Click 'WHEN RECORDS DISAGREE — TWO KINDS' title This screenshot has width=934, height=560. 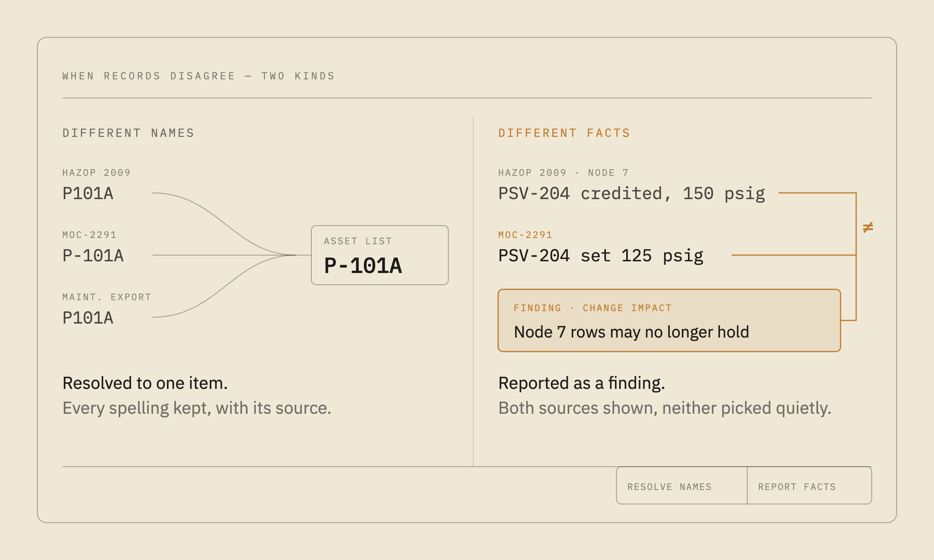199,76
